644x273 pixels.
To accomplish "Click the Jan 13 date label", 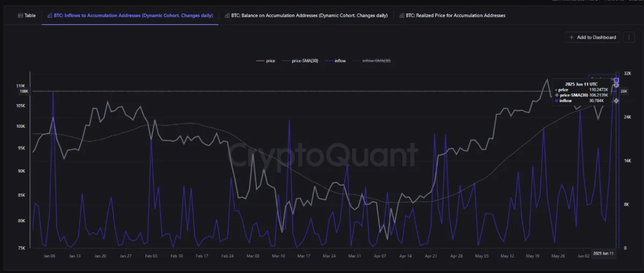I will coord(74,256).
